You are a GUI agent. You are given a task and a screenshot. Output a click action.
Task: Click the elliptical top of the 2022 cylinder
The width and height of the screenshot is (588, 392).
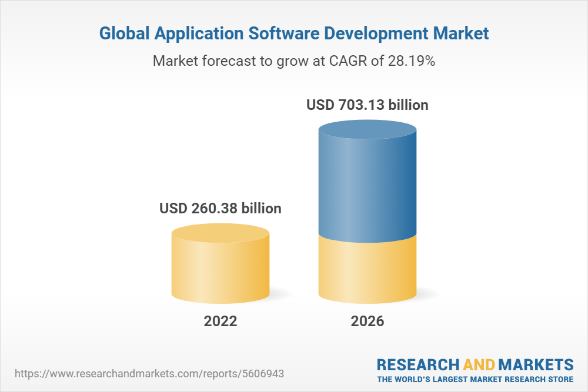click(x=220, y=234)
